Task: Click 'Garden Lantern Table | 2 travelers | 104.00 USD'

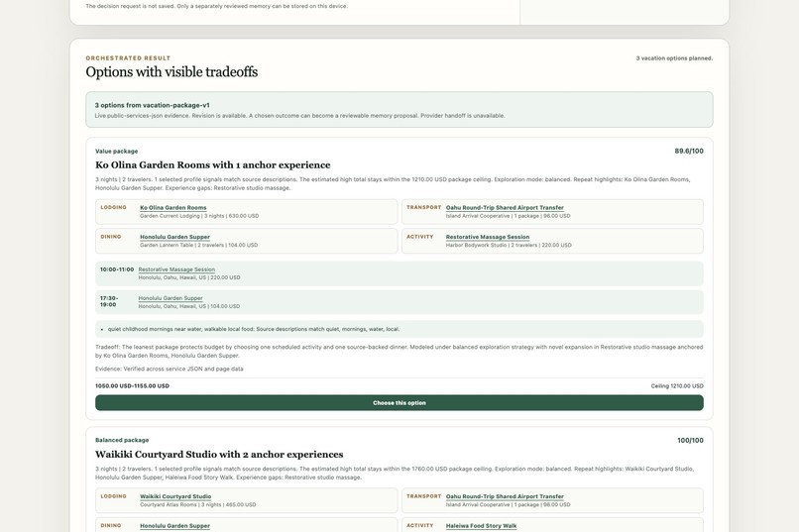Action: 198,245
